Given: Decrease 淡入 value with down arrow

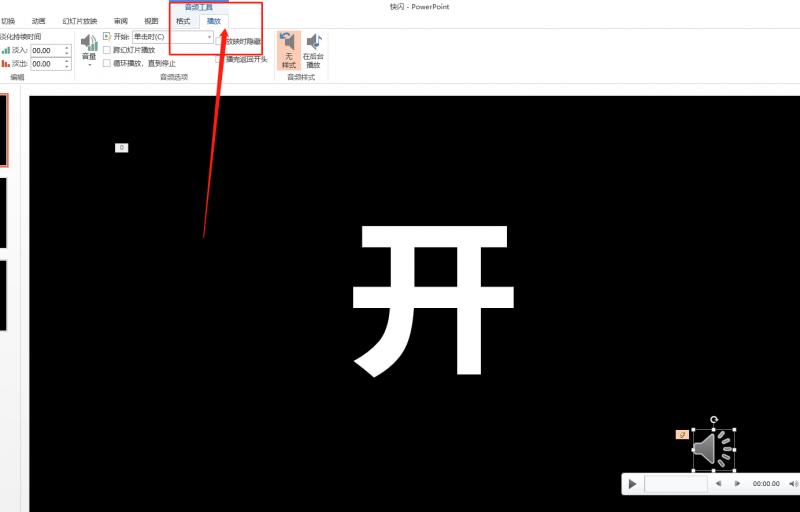Looking at the screenshot, I should pos(67,54).
